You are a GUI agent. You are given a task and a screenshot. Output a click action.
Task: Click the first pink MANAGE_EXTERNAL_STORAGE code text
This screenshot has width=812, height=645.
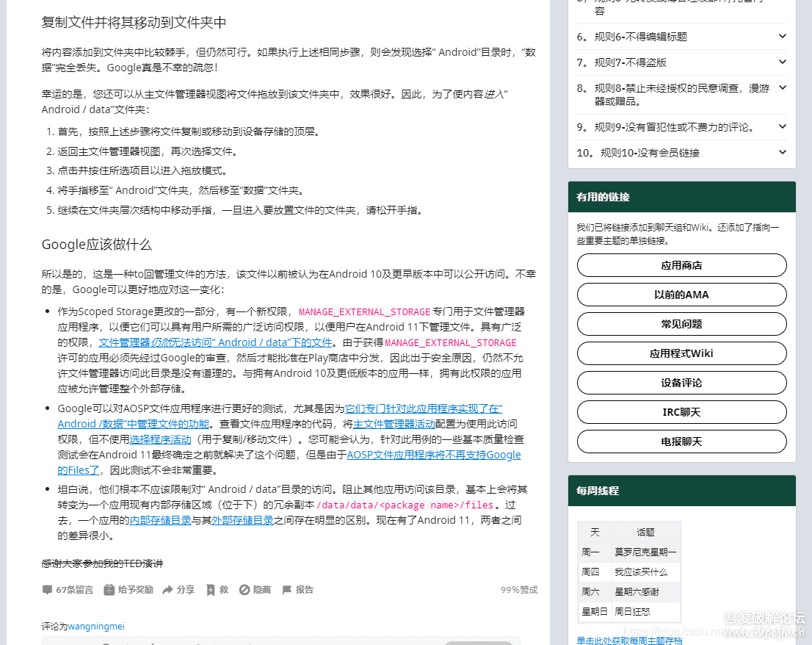pos(365,312)
